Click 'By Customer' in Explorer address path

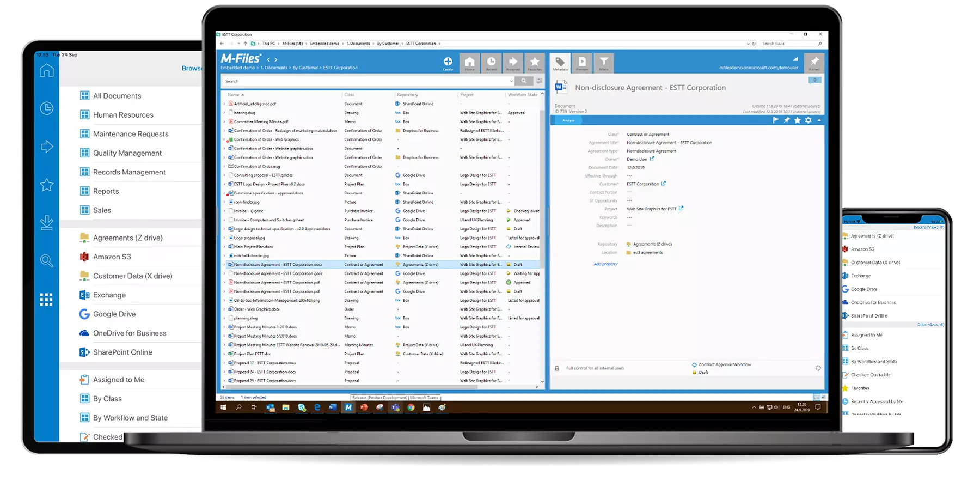388,44
